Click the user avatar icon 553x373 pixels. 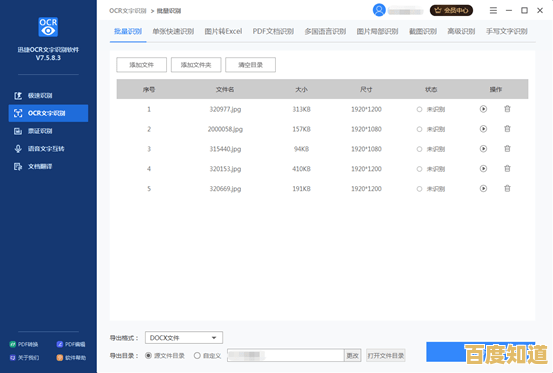[x=379, y=10]
